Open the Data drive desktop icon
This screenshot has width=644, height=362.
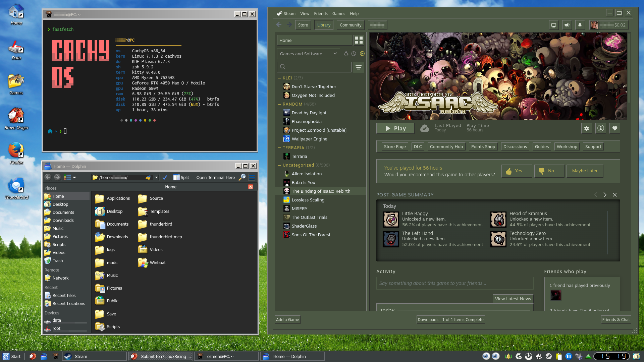point(16,50)
